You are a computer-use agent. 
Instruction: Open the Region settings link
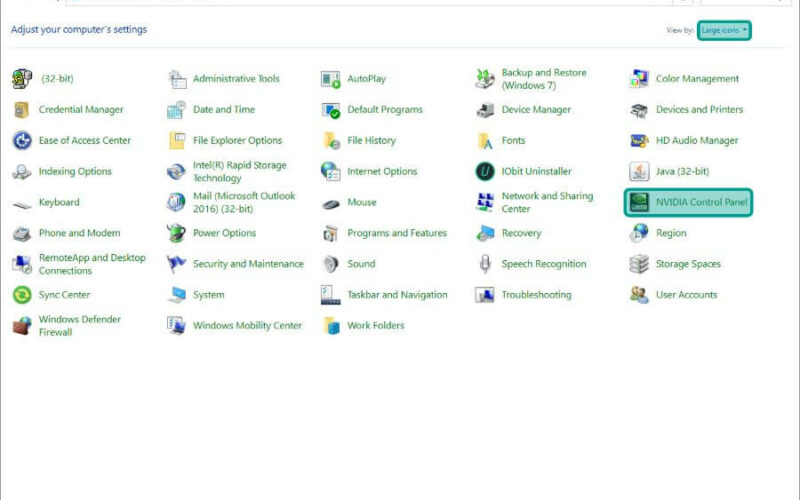[671, 233]
